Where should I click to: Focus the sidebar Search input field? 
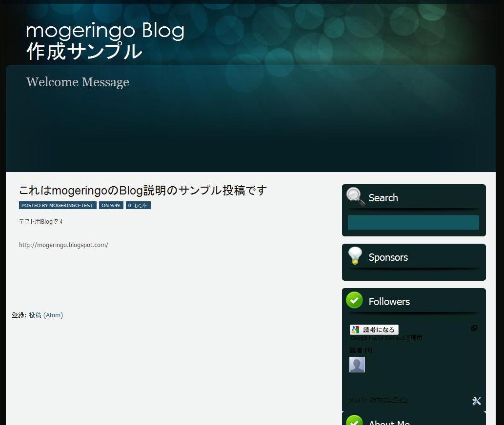pos(413,222)
